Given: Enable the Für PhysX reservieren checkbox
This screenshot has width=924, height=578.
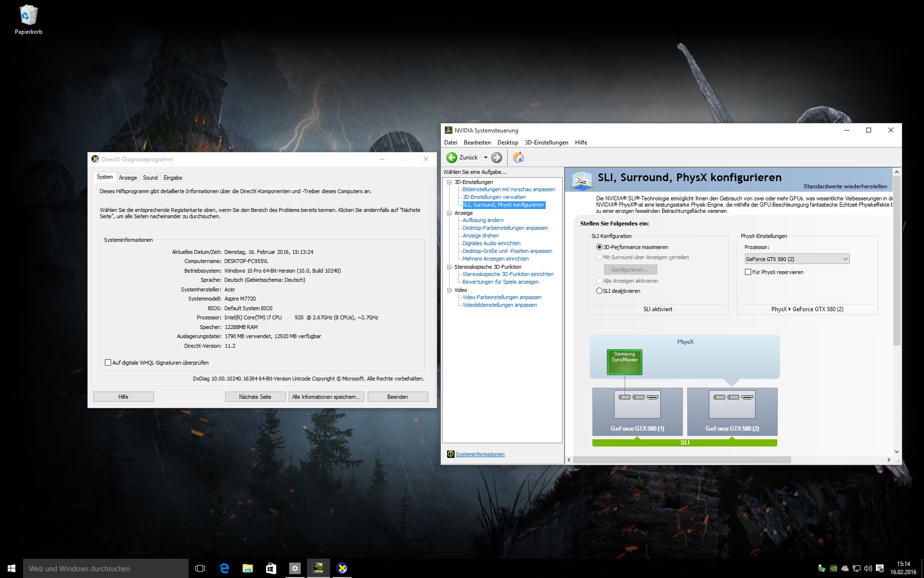Looking at the screenshot, I should point(748,272).
